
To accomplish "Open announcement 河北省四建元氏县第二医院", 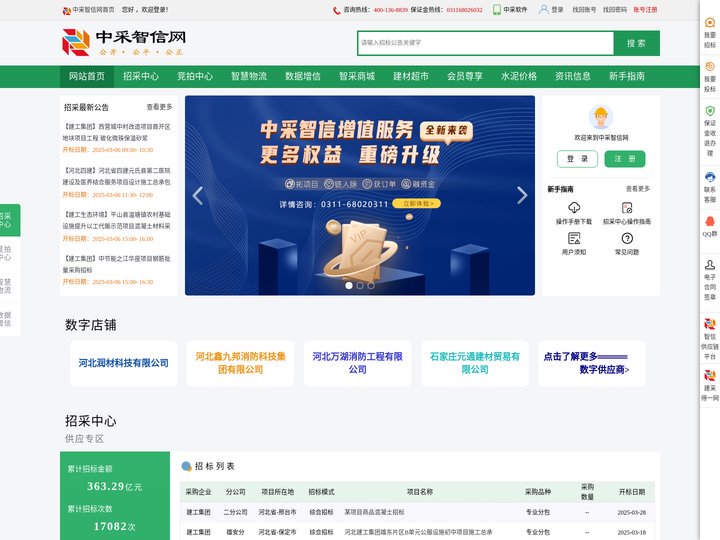I will pos(117,176).
